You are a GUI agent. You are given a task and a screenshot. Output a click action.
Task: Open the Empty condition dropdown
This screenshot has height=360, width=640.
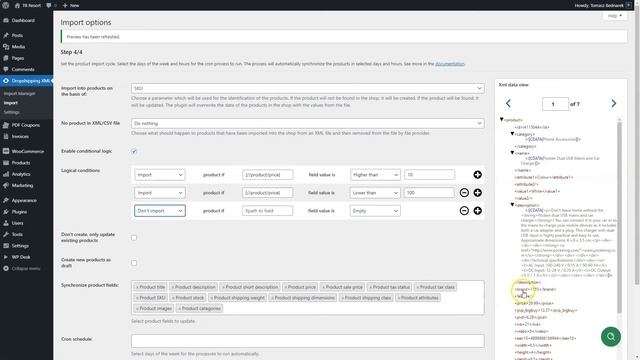click(x=375, y=211)
